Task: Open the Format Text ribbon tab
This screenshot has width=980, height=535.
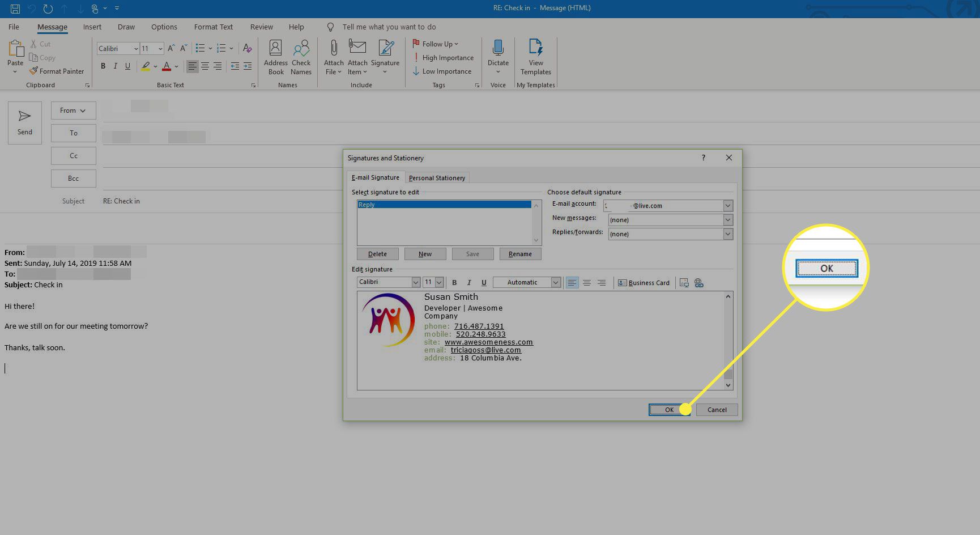Action: click(214, 27)
